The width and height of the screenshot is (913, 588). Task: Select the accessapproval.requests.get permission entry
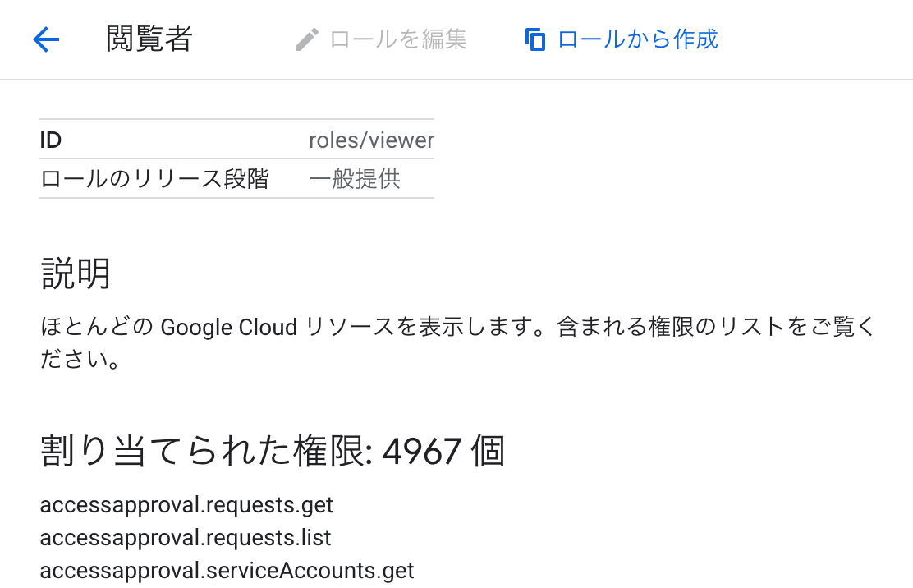pyautogui.click(x=186, y=504)
